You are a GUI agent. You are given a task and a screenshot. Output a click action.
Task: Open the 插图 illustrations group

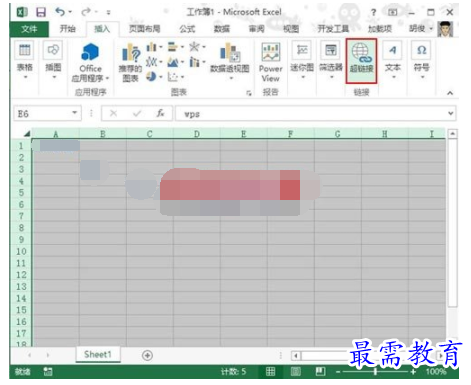click(53, 60)
